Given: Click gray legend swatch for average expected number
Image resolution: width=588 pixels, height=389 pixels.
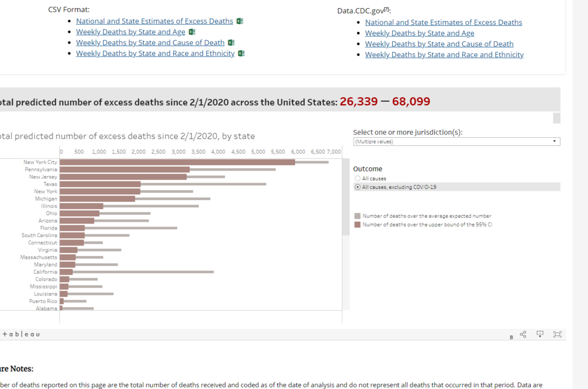Looking at the screenshot, I should click(358, 216).
